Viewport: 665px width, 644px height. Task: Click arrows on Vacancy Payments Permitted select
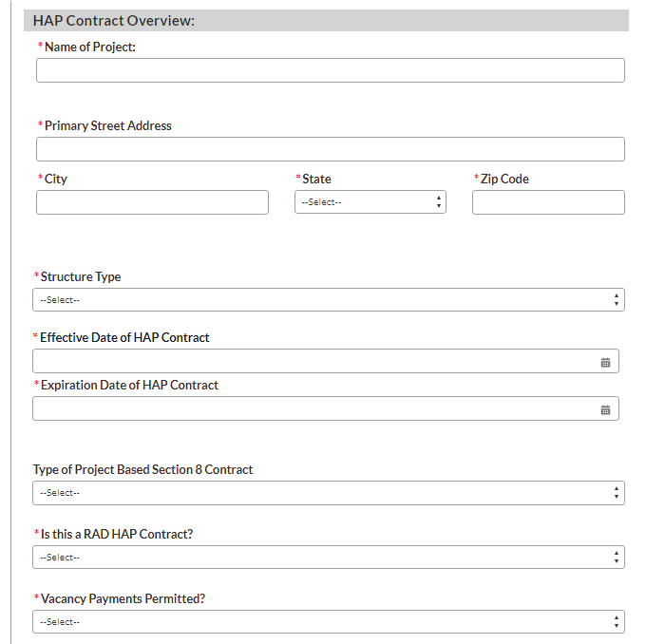617,622
